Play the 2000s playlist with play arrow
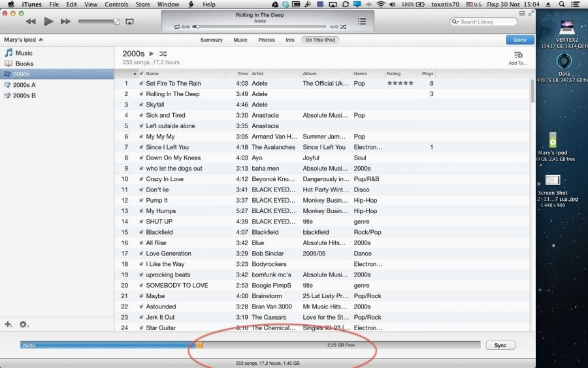 152,54
